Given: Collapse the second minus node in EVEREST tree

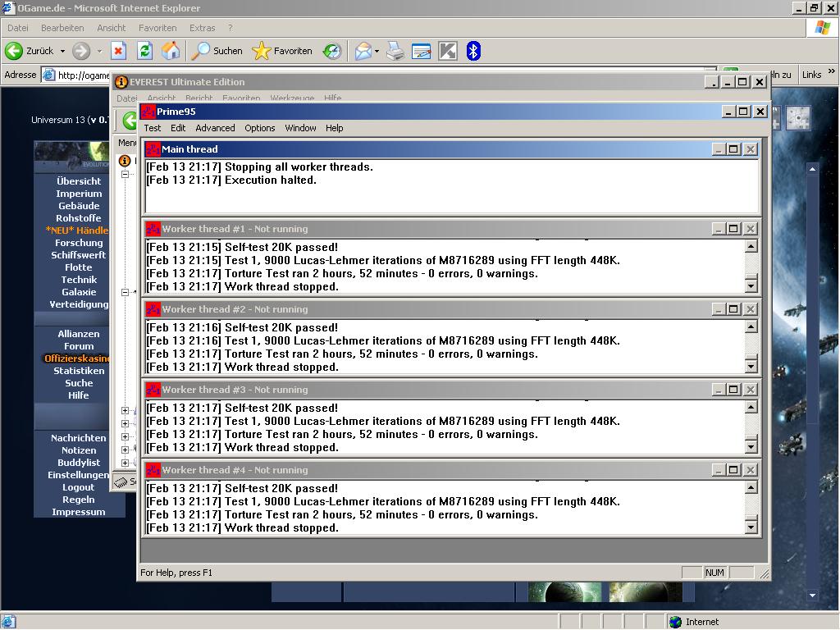Looking at the screenshot, I should coord(125,293).
